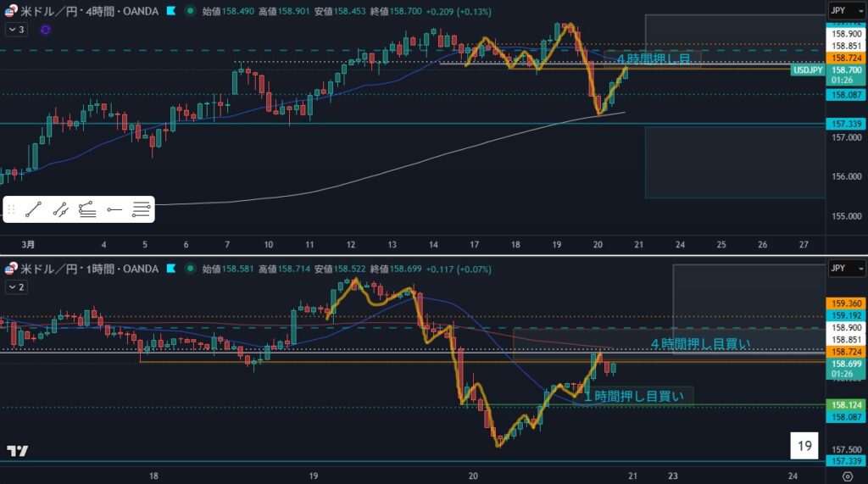Click the cyan flag icon on 1-hour chart
The width and height of the screenshot is (868, 484).
172,269
